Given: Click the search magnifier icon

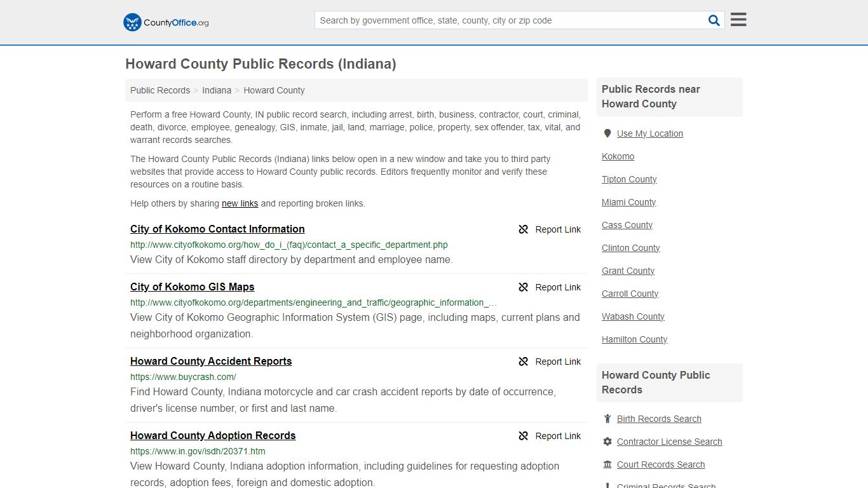Looking at the screenshot, I should coord(714,20).
